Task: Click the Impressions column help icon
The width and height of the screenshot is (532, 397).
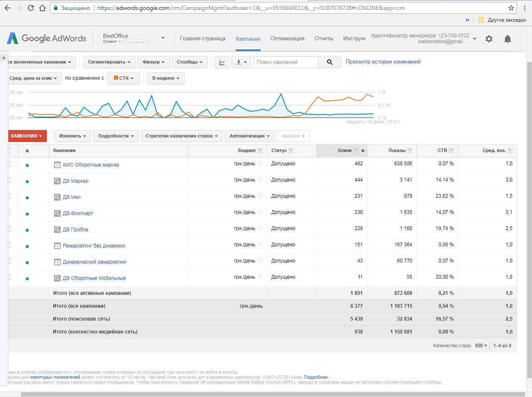Action: (409, 151)
